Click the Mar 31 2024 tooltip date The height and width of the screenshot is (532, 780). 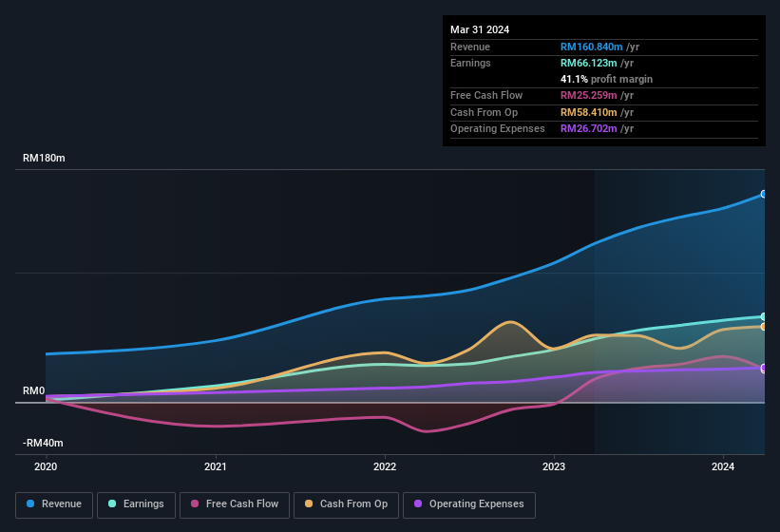480,29
